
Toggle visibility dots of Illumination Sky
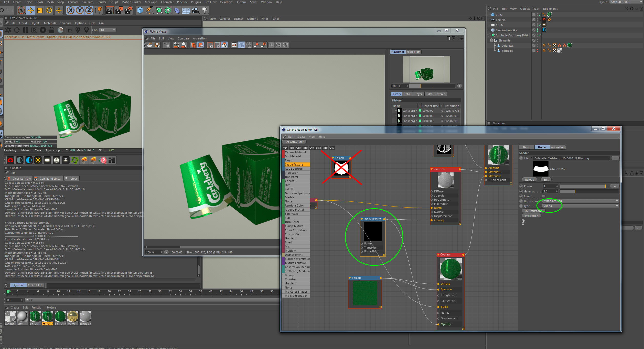tap(537, 30)
